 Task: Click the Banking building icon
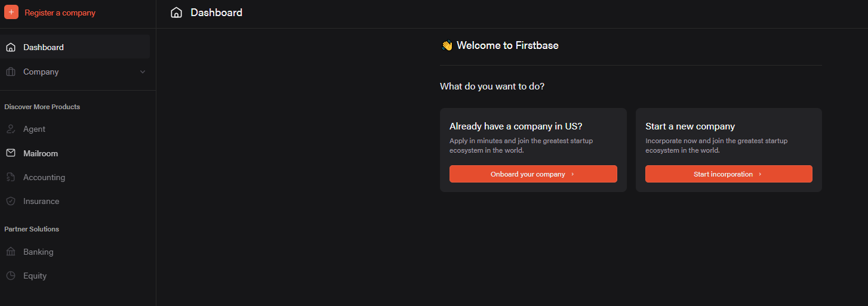coord(11,252)
